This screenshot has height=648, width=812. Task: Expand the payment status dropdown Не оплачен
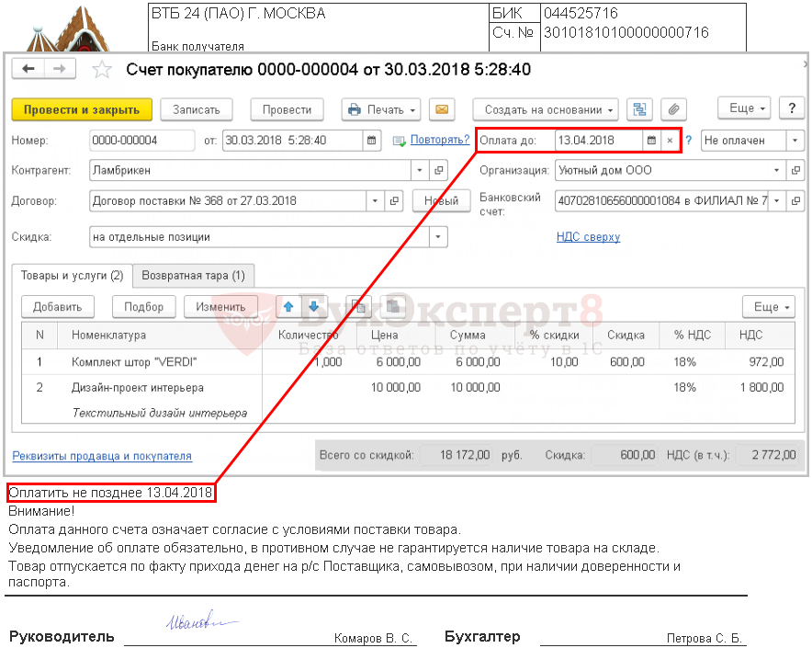click(795, 141)
